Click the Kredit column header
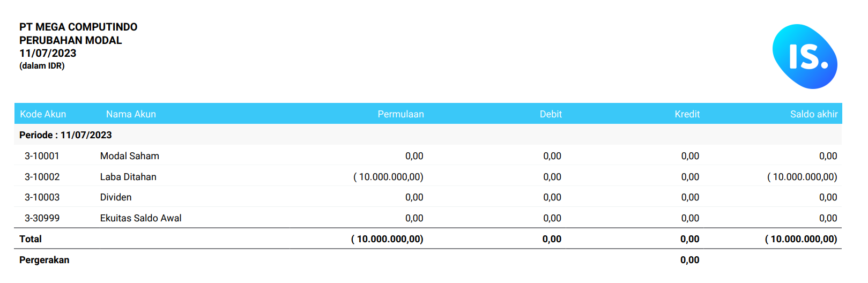The height and width of the screenshot is (283, 868). pos(687,114)
